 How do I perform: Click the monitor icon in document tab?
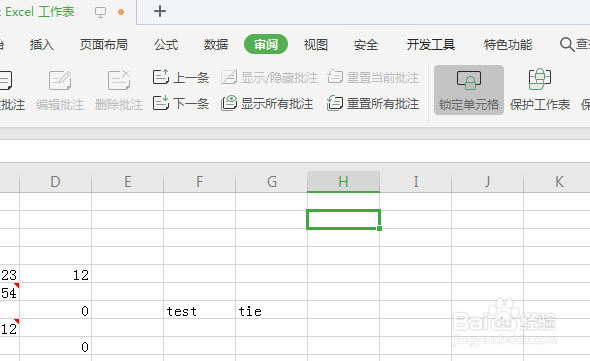click(100, 12)
